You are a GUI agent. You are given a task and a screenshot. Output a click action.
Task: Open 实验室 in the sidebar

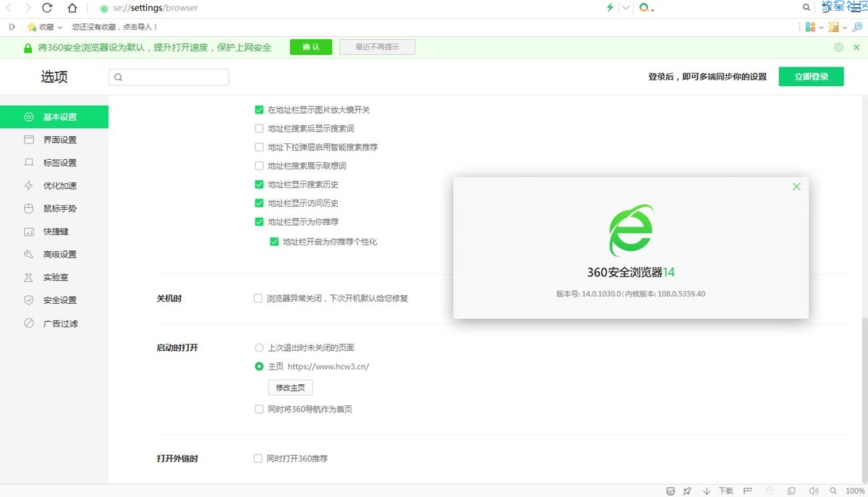[x=54, y=277]
